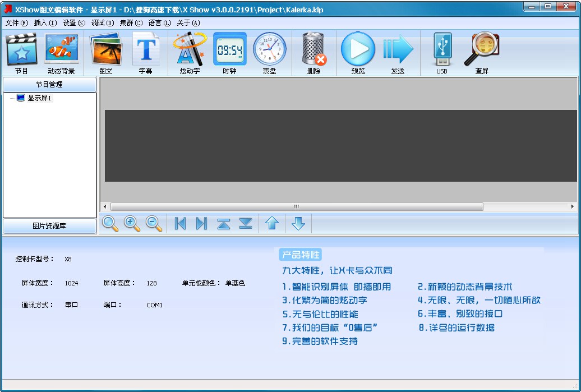Click the horizontal scrollbar below the preview

pos(296,207)
